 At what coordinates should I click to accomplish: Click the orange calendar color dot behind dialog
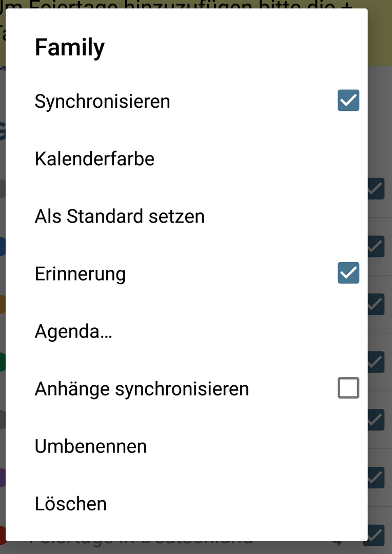tap(3, 304)
